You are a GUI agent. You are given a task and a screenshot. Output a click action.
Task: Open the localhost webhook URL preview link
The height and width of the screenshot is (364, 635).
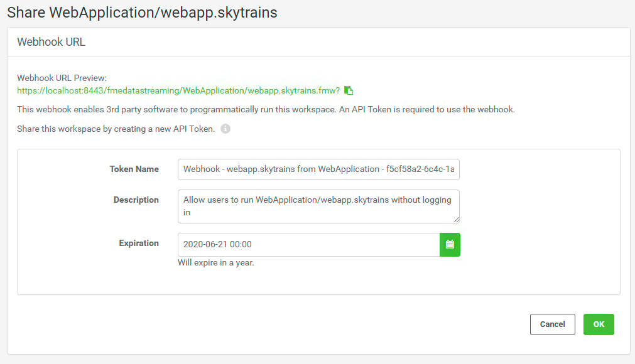coord(178,90)
